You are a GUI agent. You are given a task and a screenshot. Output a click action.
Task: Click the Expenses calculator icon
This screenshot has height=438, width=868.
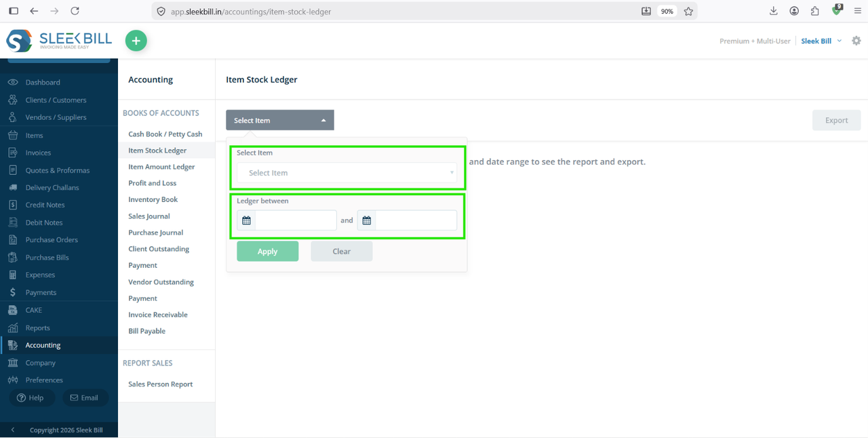(x=12, y=275)
